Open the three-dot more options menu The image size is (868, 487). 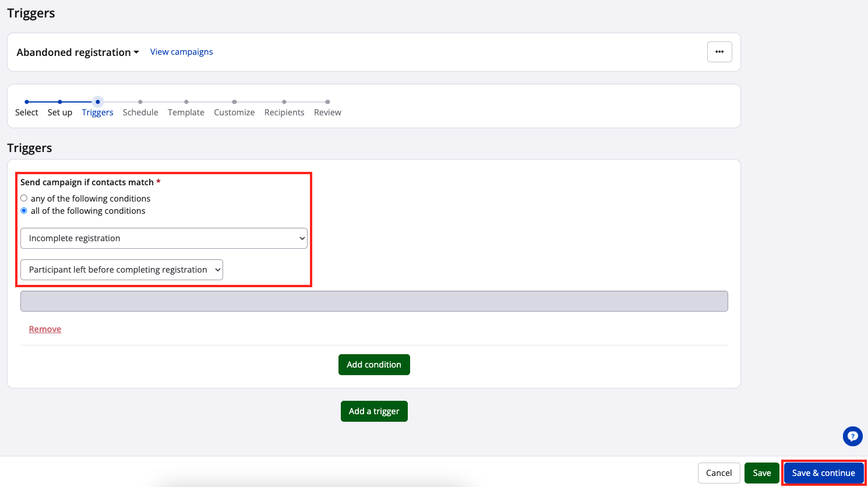[x=719, y=52]
